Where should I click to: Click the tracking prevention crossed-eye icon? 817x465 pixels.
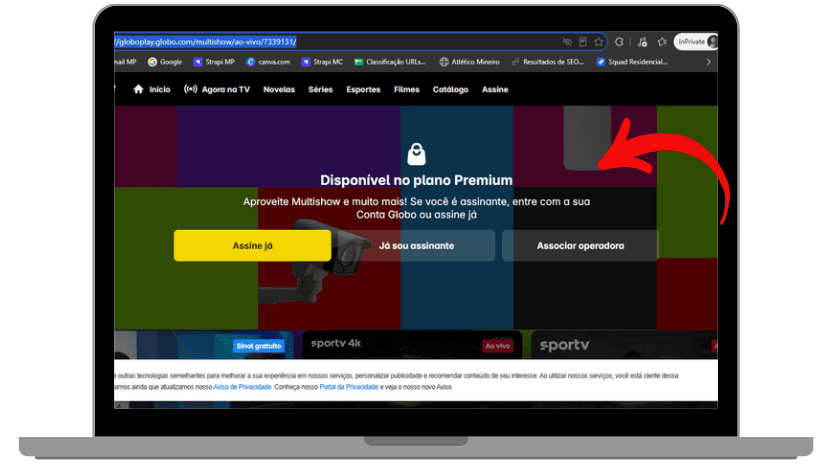[x=567, y=42]
